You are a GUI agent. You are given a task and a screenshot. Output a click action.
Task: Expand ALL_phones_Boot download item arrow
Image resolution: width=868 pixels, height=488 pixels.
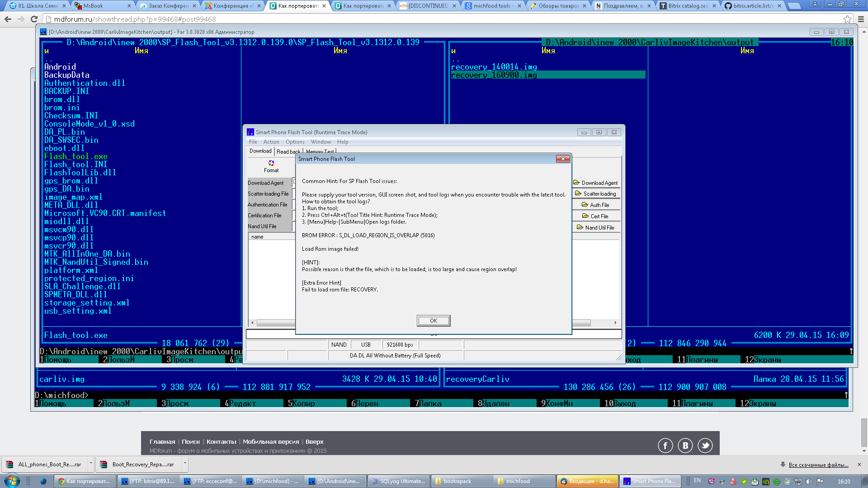[x=91, y=464]
